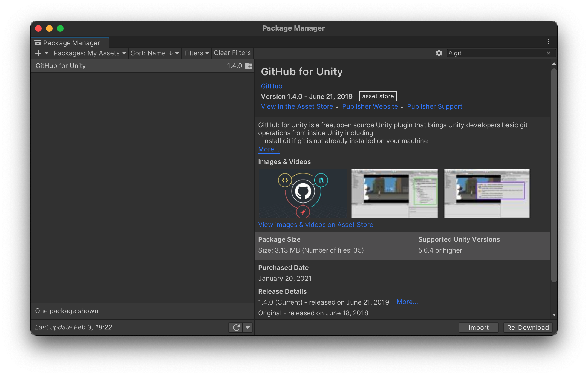Select GitHub for Unity in the package list
Viewport: 588px width, 376px height.
click(109, 66)
